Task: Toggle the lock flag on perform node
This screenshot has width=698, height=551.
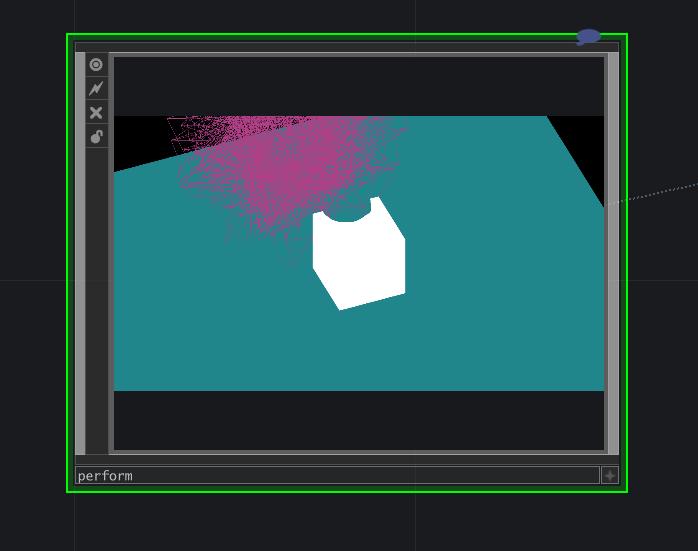Action: 96,136
